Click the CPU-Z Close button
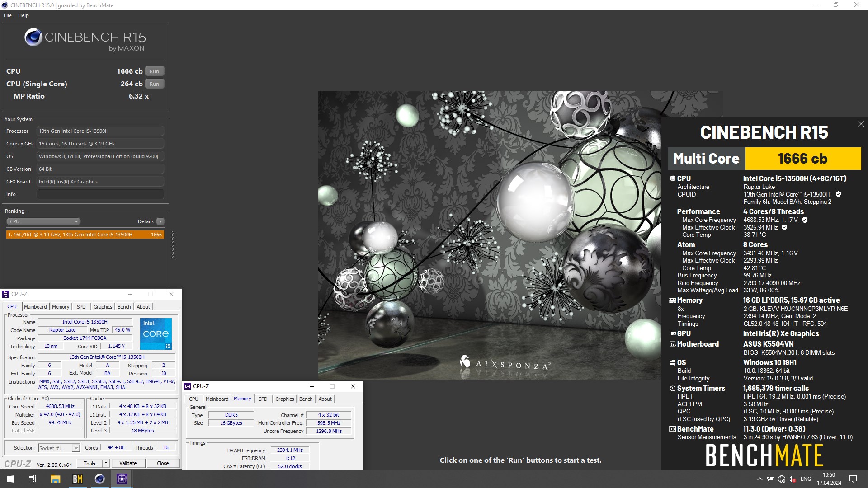The height and width of the screenshot is (488, 868). click(x=163, y=463)
